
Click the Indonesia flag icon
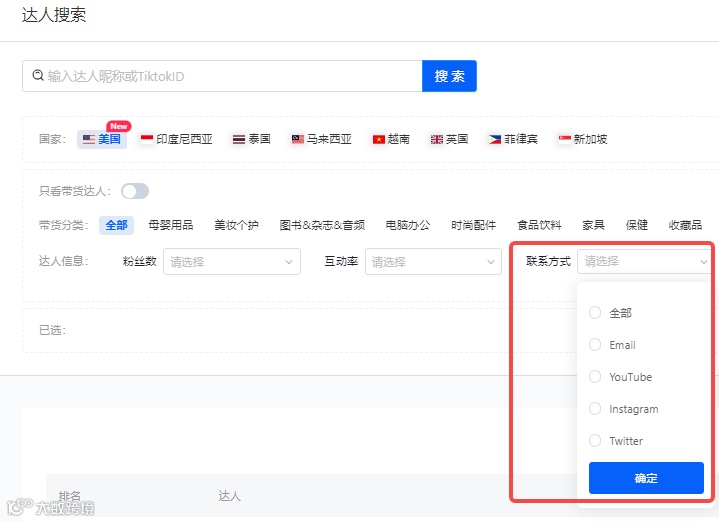(x=147, y=139)
